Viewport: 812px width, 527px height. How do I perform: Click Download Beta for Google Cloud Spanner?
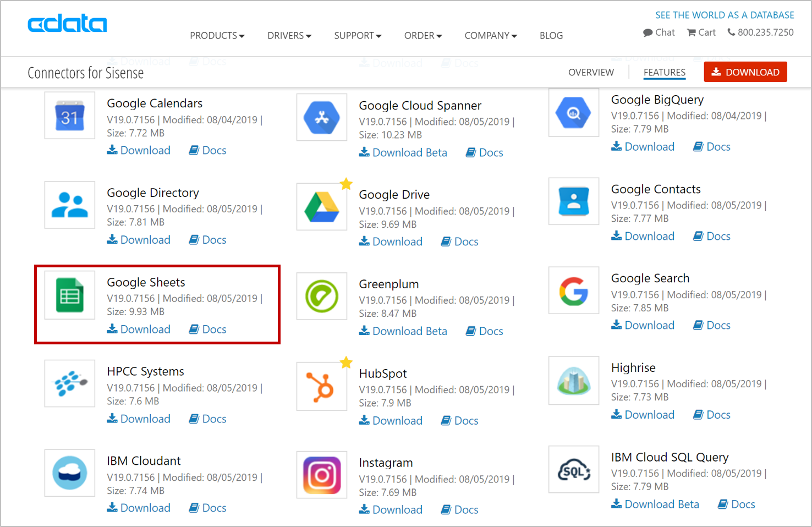click(403, 152)
